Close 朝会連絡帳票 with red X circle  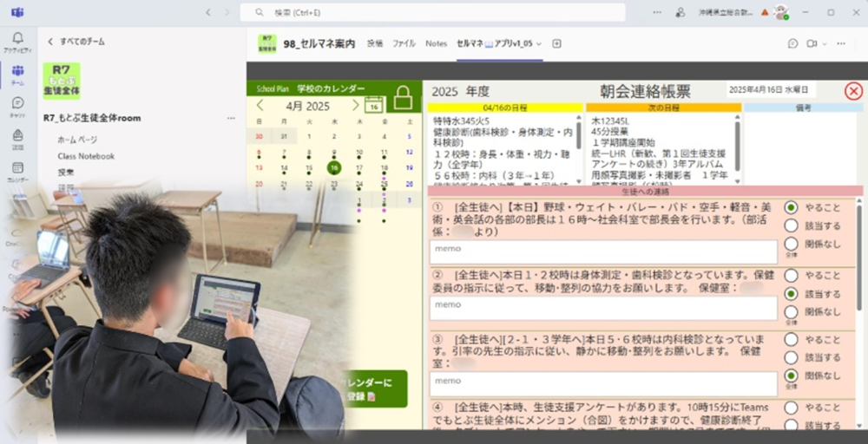(853, 91)
